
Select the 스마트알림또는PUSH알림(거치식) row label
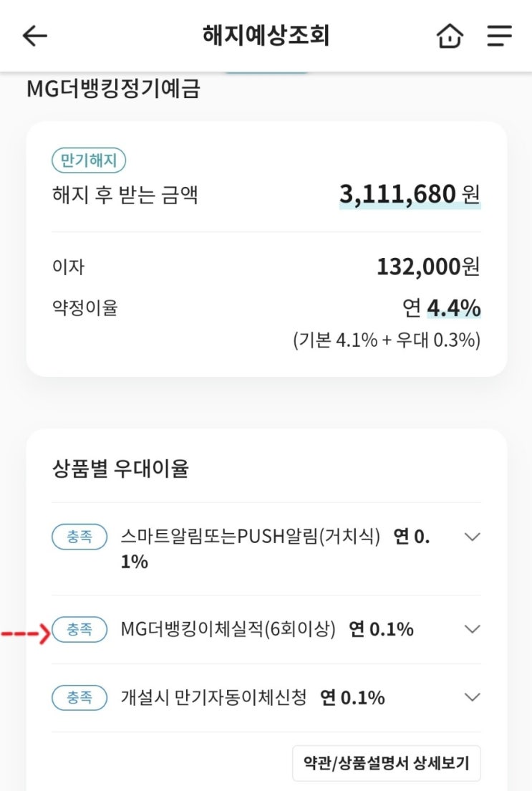[251, 537]
